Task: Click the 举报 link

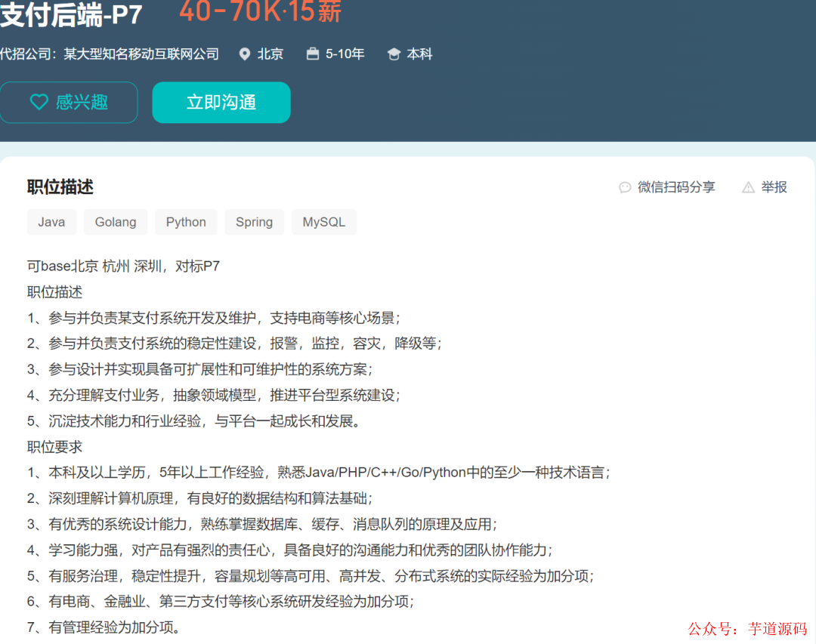Action: coord(774,187)
